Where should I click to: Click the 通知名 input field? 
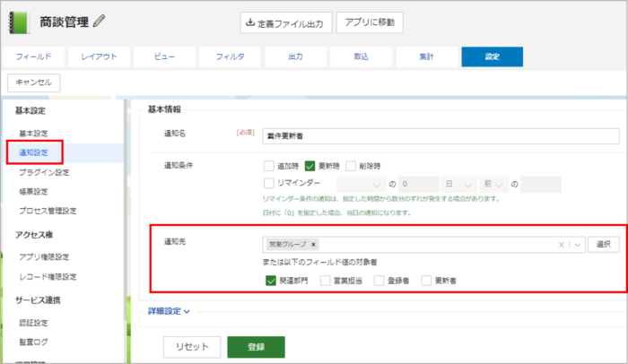(441, 136)
